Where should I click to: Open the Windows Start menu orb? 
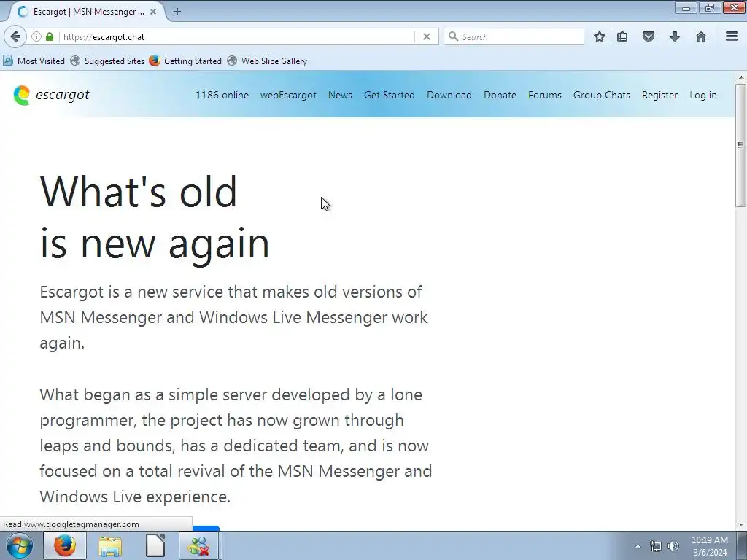pos(20,545)
